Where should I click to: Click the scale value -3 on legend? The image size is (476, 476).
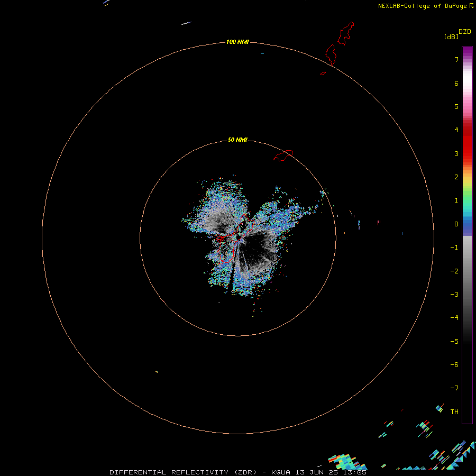pyautogui.click(x=454, y=295)
